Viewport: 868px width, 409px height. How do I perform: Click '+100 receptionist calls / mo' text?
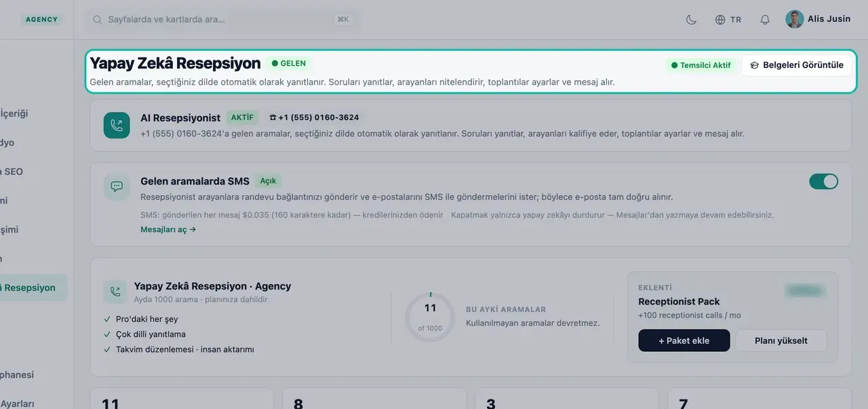pos(690,315)
